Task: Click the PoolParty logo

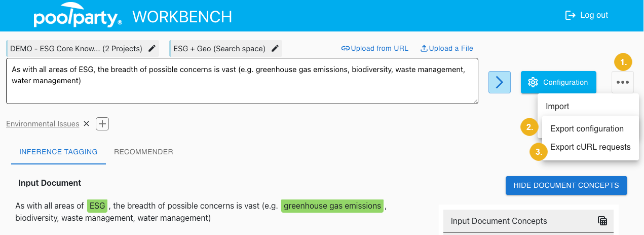Action: 78,17
